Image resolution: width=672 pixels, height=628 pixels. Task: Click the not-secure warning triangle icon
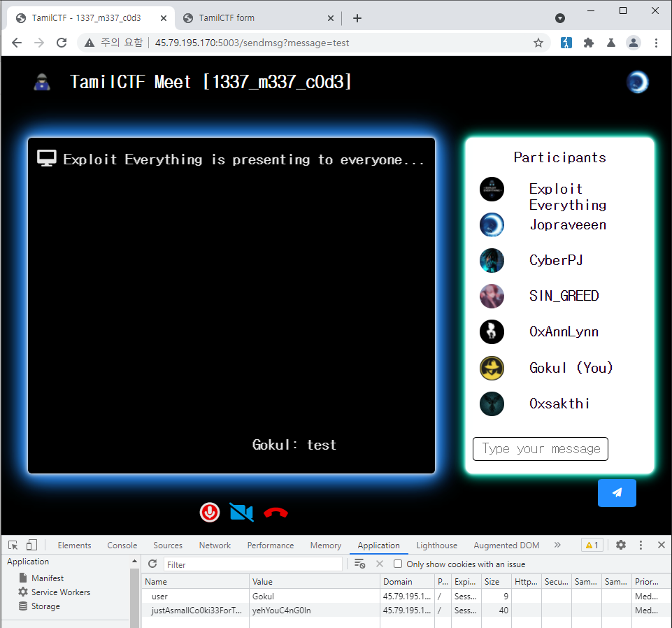tap(89, 43)
